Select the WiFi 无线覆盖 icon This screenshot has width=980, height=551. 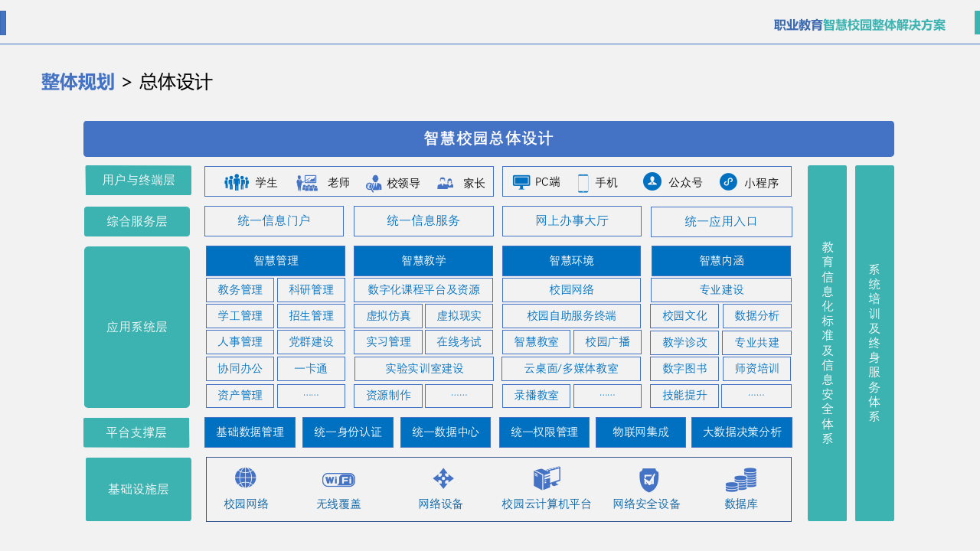point(338,478)
